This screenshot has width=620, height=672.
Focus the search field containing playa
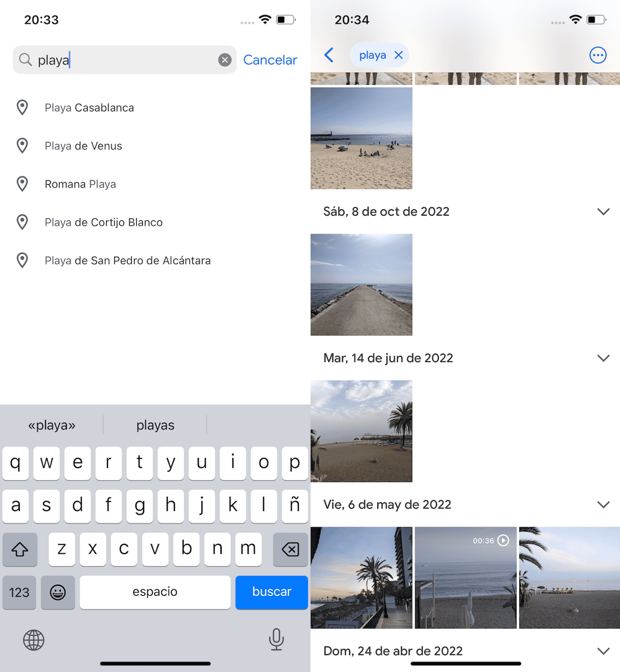coord(124,60)
